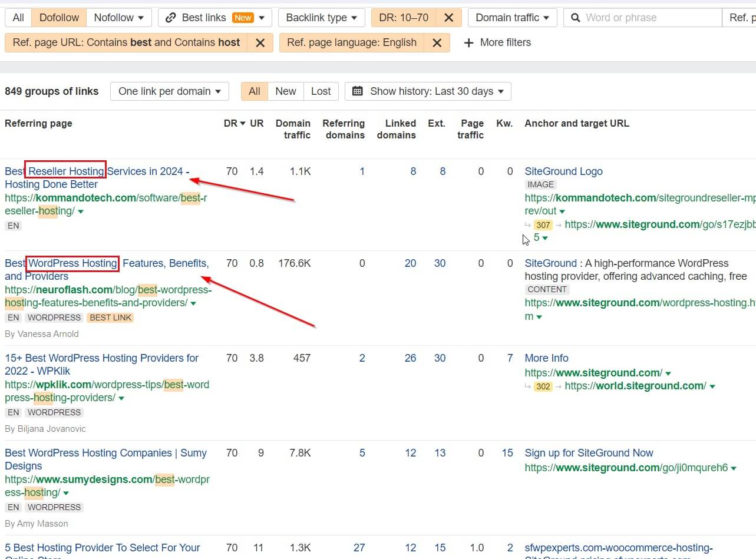
Task: Open 15+ Best WordPress Hosting Providers link
Action: pos(102,364)
